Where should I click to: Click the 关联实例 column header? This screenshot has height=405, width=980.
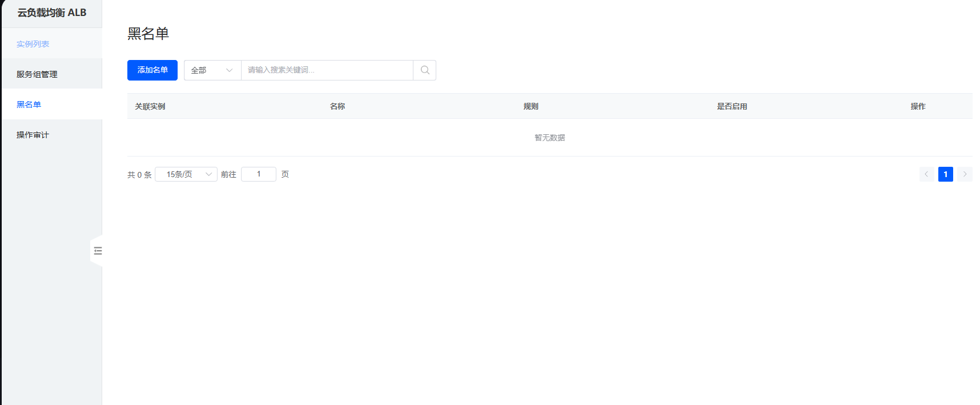(x=150, y=106)
